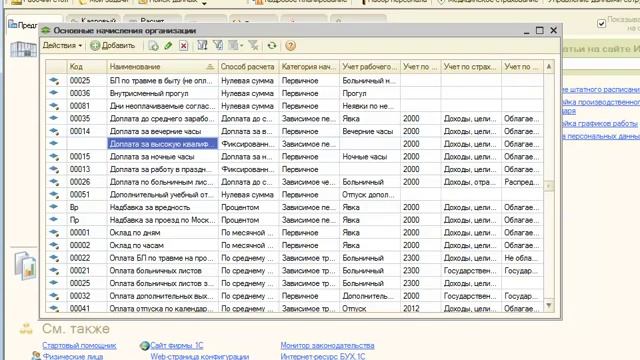Click Не обла... cell in row 00022
Viewport: 640px width, 360px height.
(x=522, y=258)
